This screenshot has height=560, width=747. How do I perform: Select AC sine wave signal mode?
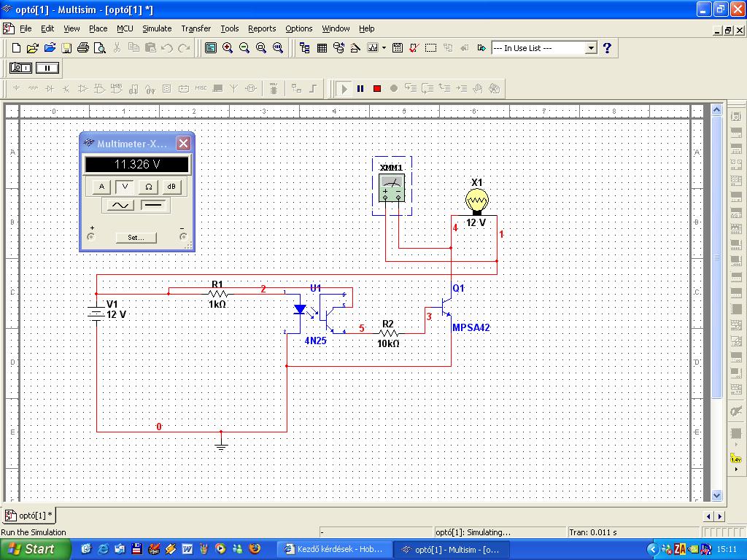(x=120, y=206)
